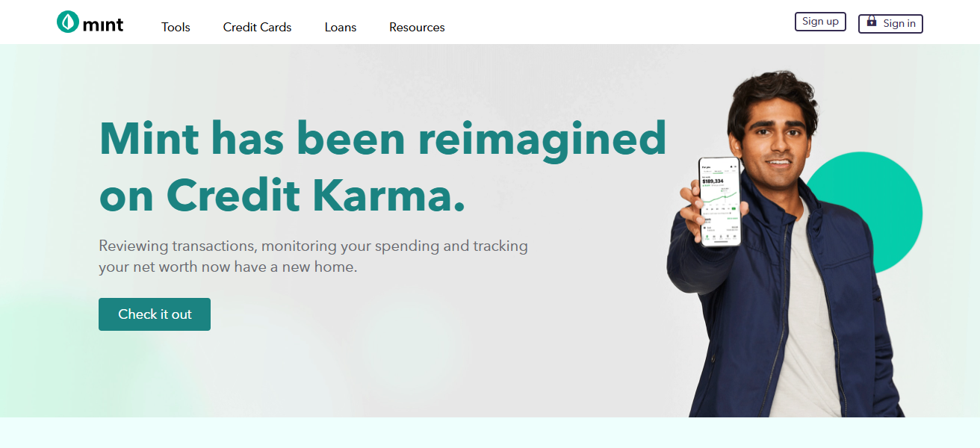Image resolution: width=980 pixels, height=448 pixels.
Task: Click the "on Credit Karma." headline line
Action: (282, 194)
